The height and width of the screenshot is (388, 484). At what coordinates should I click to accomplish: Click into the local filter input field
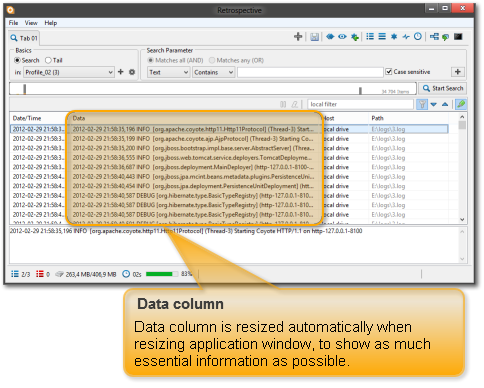coord(360,104)
